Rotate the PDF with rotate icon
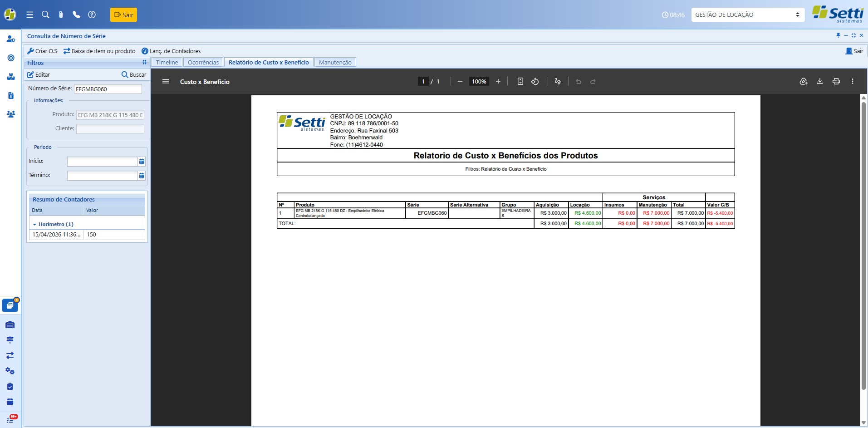Image resolution: width=868 pixels, height=428 pixels. pyautogui.click(x=535, y=82)
